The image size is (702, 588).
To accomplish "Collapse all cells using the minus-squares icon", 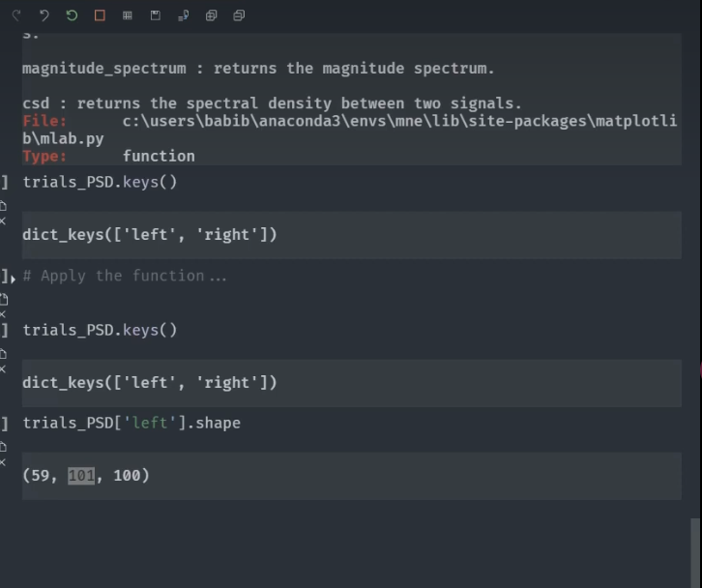I will (239, 15).
